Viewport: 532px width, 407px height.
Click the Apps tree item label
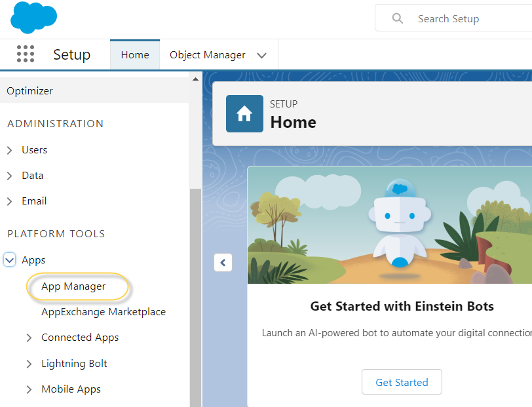click(x=33, y=260)
